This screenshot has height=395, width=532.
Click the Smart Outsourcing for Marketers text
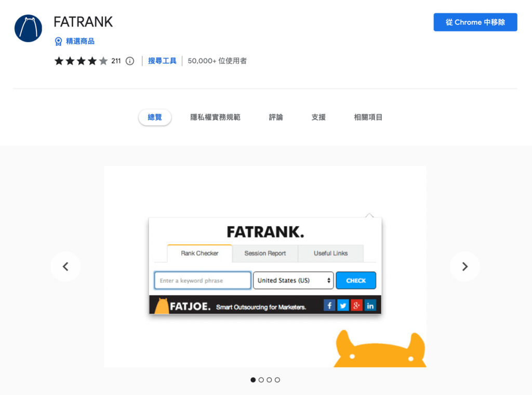tap(261, 307)
